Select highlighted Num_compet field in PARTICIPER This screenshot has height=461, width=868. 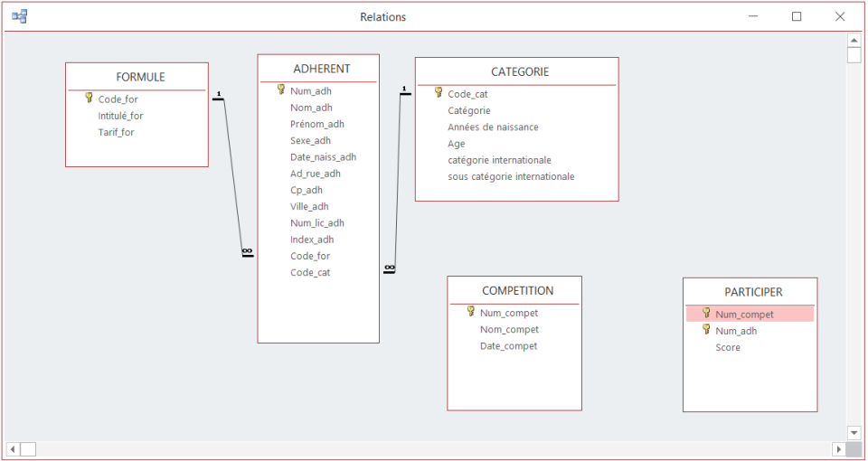(x=750, y=315)
